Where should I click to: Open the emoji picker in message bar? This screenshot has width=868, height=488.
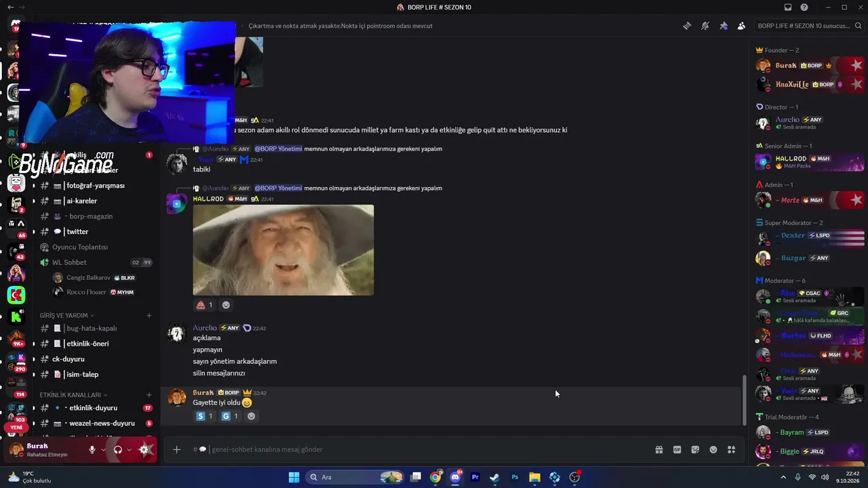point(713,449)
